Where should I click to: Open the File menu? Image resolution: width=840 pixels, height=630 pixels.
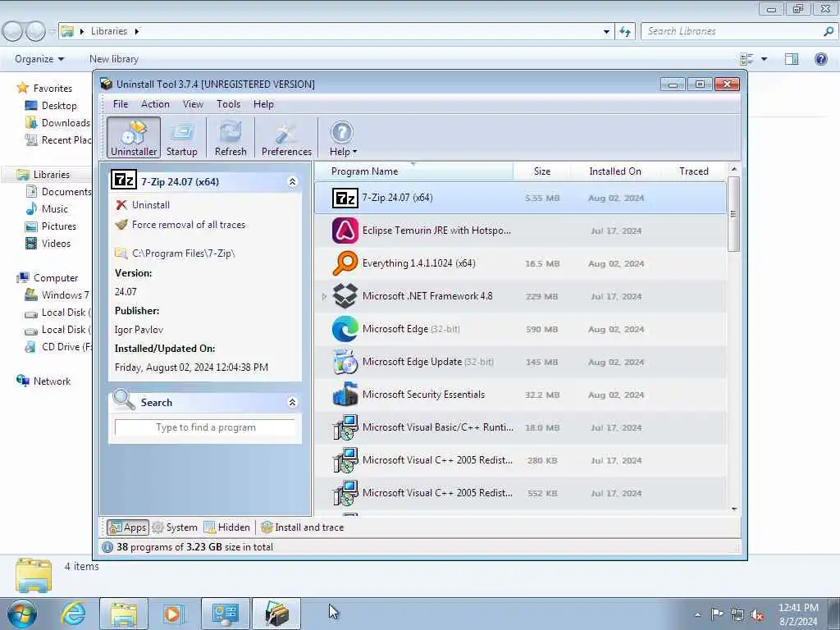(121, 104)
